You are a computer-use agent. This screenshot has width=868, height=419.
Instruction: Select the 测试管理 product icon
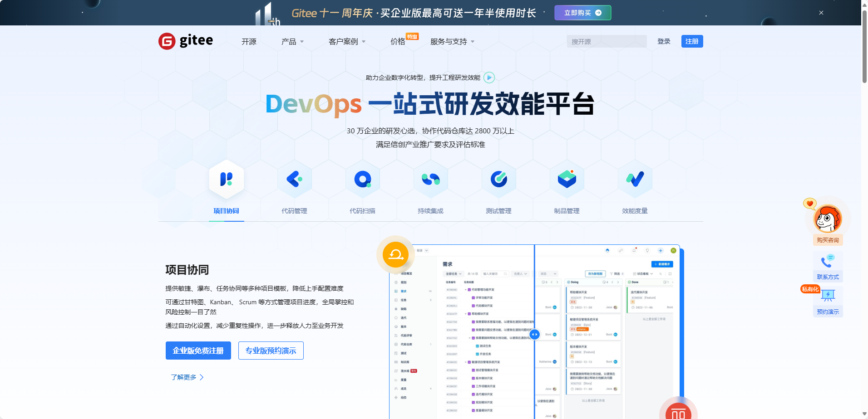499,179
